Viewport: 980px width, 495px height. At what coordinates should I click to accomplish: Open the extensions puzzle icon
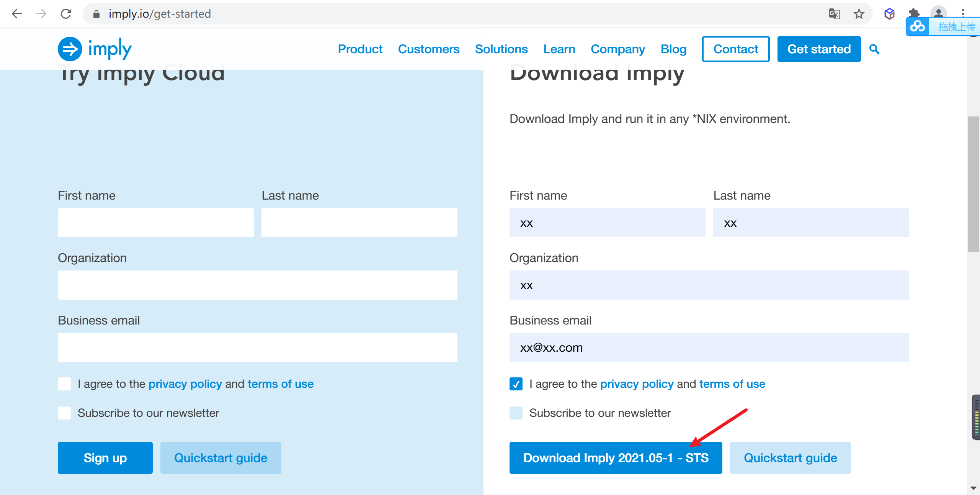pos(914,12)
